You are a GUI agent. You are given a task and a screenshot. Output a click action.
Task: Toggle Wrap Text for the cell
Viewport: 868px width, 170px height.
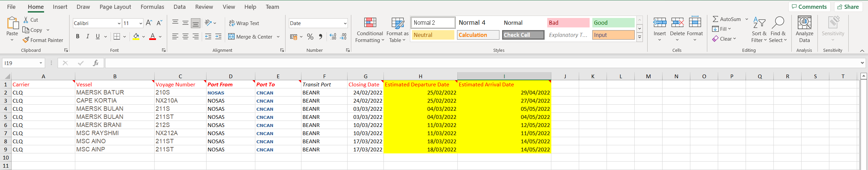pos(244,23)
